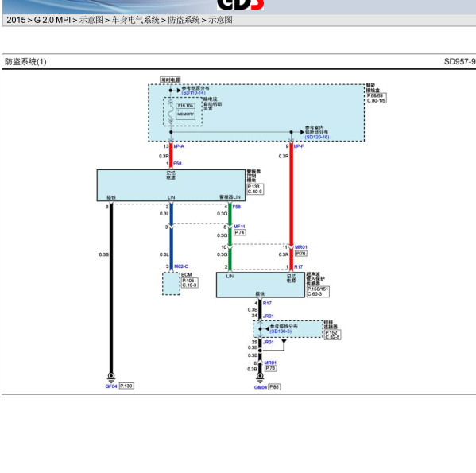Open the R17 connector at pin 1
Image resolution: width=476 pixels, height=473 pixels.
pos(298,266)
